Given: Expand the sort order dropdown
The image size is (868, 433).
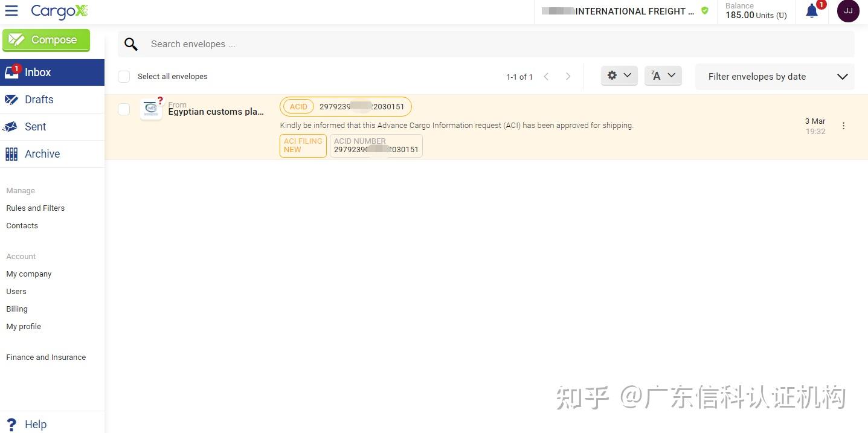Looking at the screenshot, I should click(663, 75).
